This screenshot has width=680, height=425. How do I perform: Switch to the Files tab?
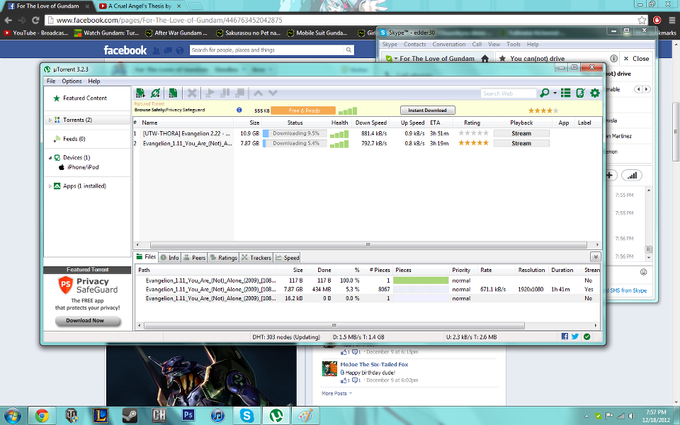coord(146,257)
